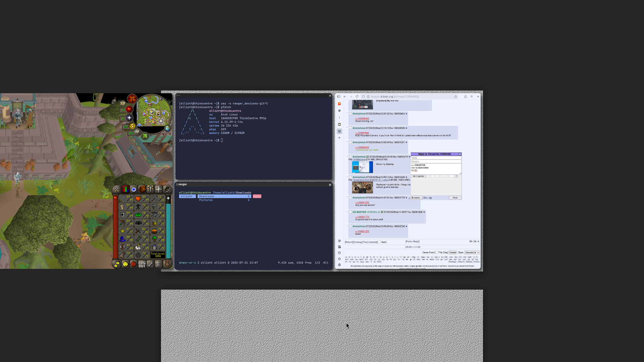This screenshot has width=644, height=362.
Task: Open post menu arrow for No.106001826
Action: 424,212
